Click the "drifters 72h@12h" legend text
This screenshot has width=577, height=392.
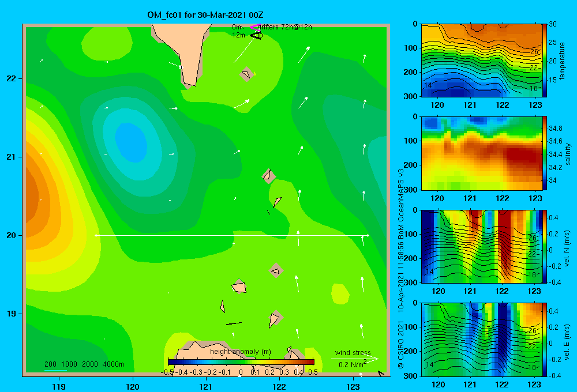pos(285,27)
